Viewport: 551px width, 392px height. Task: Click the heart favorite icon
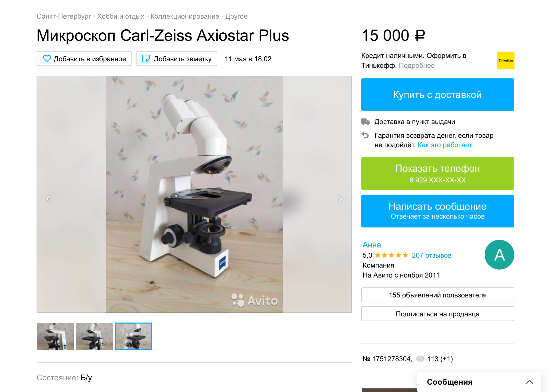click(47, 59)
